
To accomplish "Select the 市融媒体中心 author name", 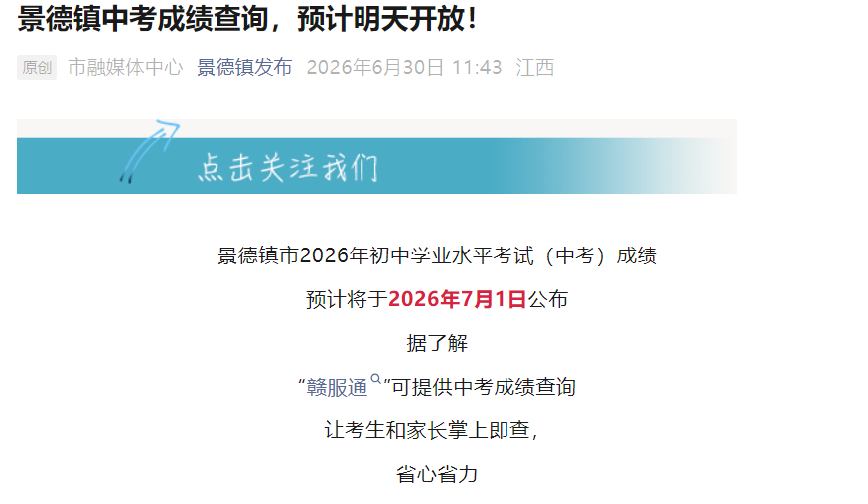I will (125, 67).
